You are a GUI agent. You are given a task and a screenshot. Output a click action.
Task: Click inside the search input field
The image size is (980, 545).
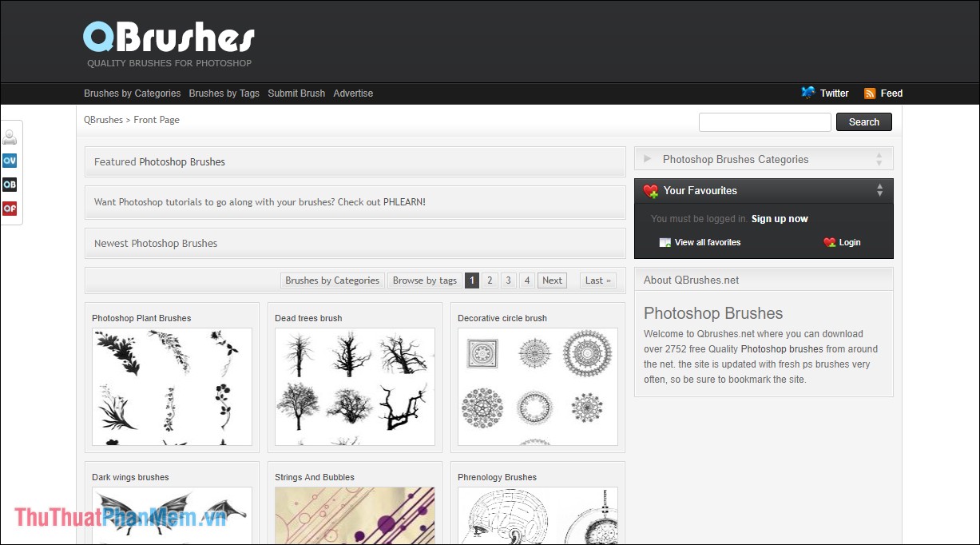[764, 121]
